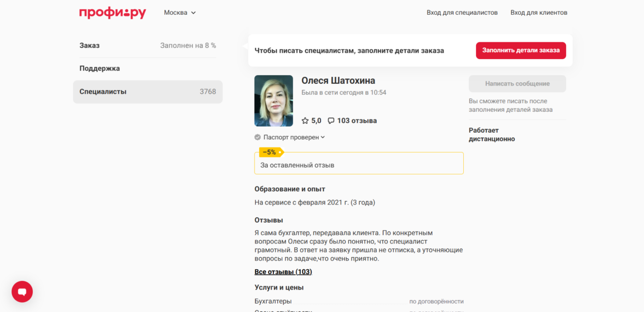Screen dimensions: 644x312
Task: Click the star rating icon
Action: [x=305, y=121]
